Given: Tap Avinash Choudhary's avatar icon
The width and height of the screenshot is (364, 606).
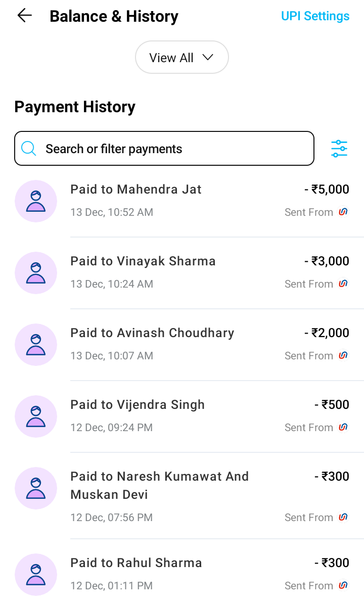Looking at the screenshot, I should coord(36,344).
